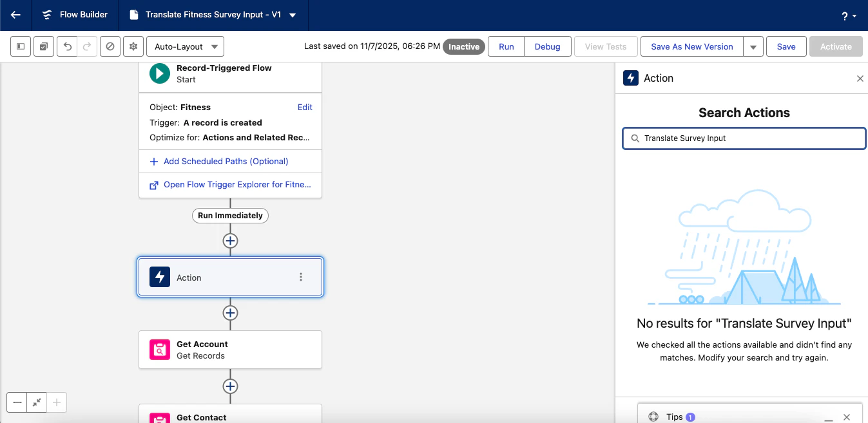868x423 pixels.
Task: Open the flow name dropdown arrow
Action: tap(293, 15)
